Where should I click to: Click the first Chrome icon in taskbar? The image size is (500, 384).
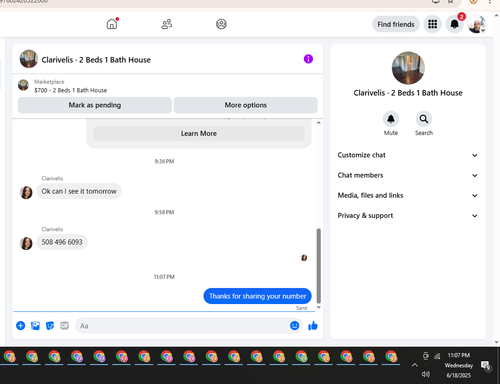pyautogui.click(x=10, y=357)
